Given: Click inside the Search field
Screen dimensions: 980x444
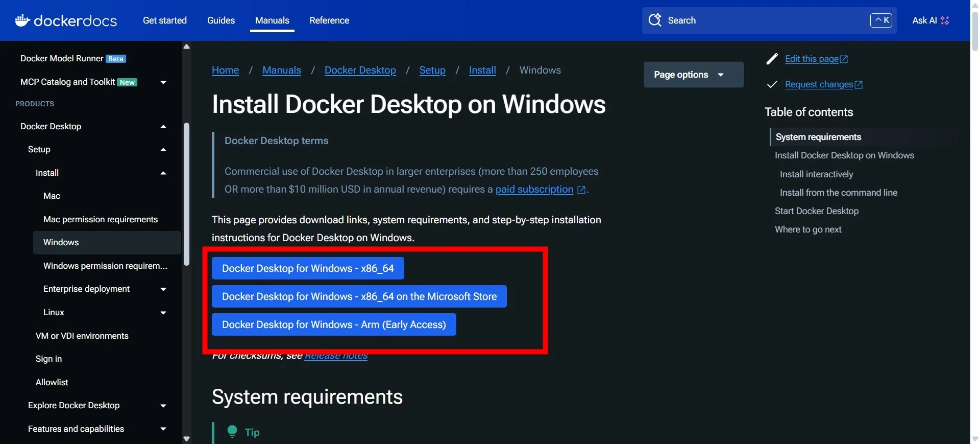Looking at the screenshot, I should [769, 20].
